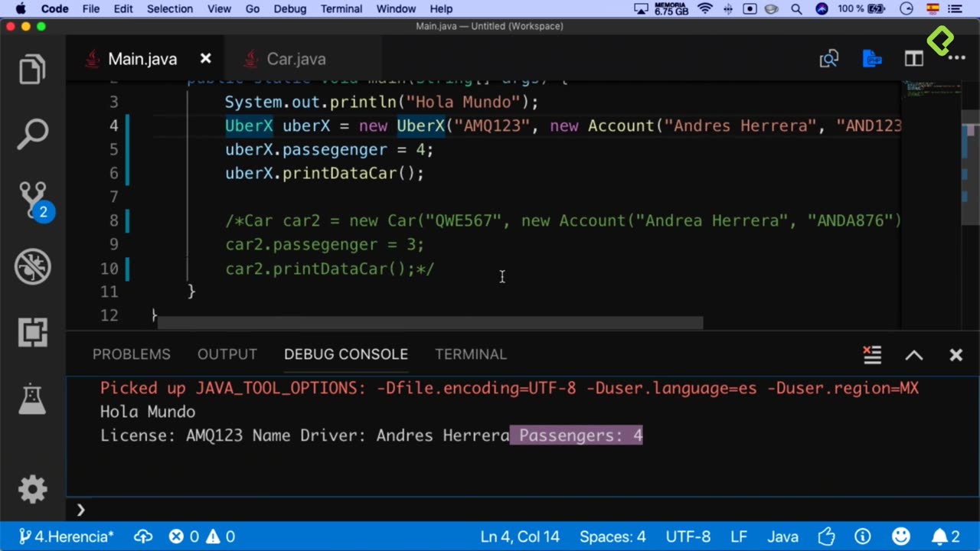Open the Extensions view in activity bar
The image size is (980, 551).
tap(32, 332)
